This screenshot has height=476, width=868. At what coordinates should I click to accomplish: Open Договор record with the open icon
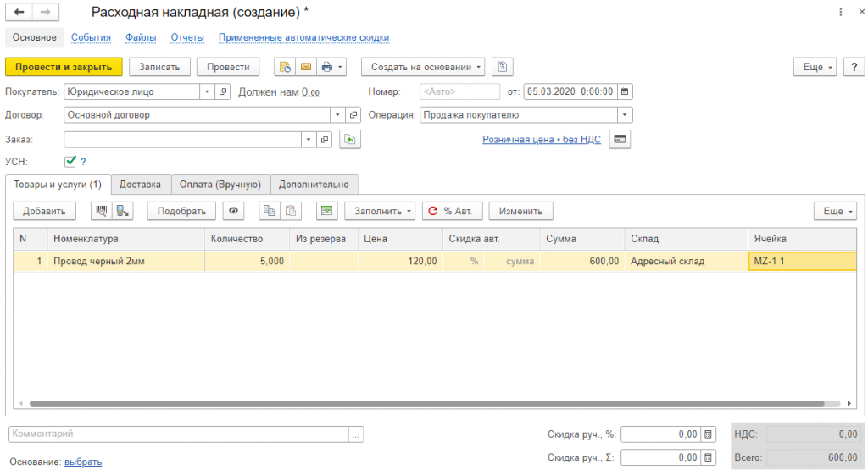[353, 115]
